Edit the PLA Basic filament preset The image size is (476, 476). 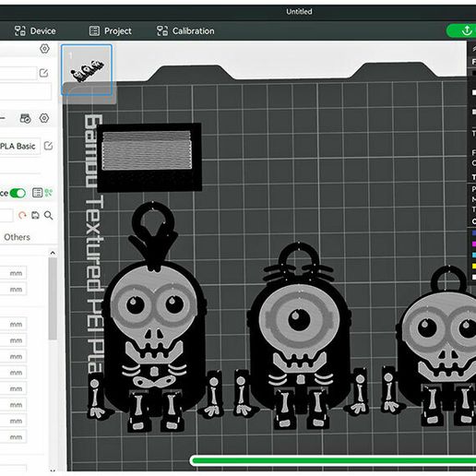point(48,146)
